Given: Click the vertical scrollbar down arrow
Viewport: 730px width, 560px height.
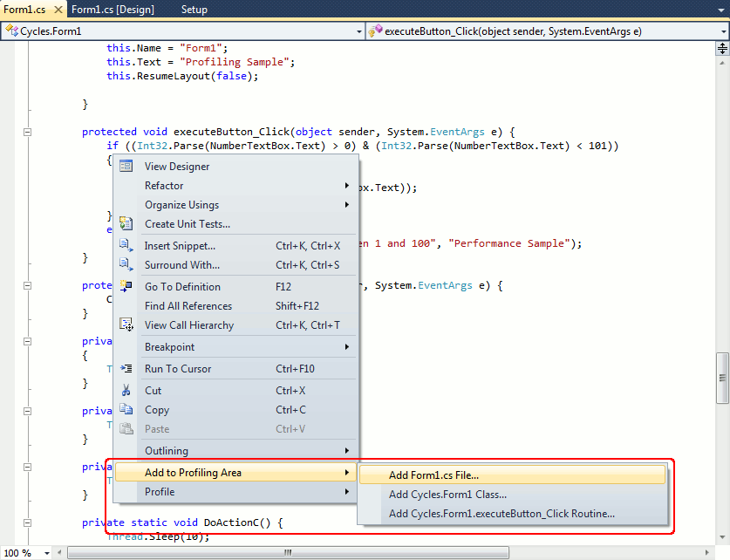Looking at the screenshot, I should pos(722,536).
